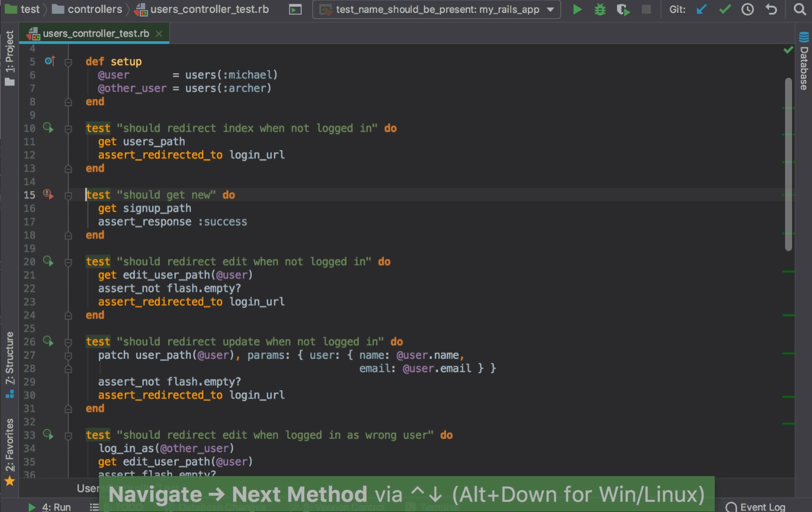
Task: Click users_controller_test.rb breadcrumb
Action: coord(202,9)
